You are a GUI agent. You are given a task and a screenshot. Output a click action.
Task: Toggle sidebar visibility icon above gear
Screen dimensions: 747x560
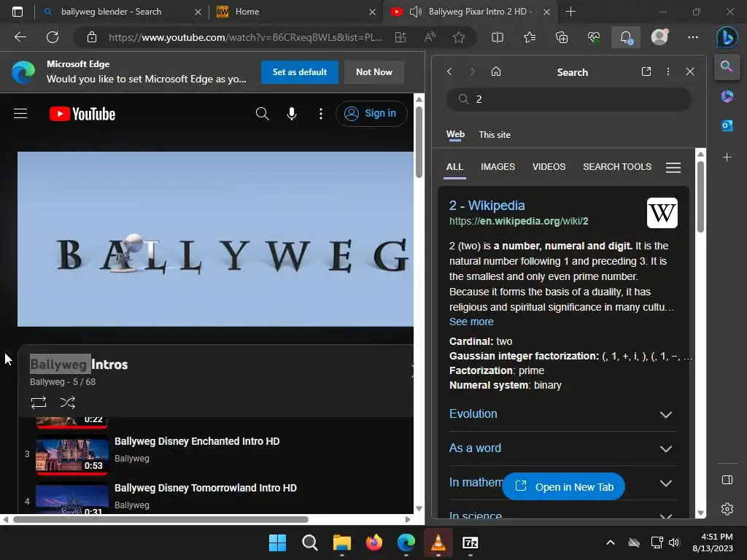click(x=727, y=480)
